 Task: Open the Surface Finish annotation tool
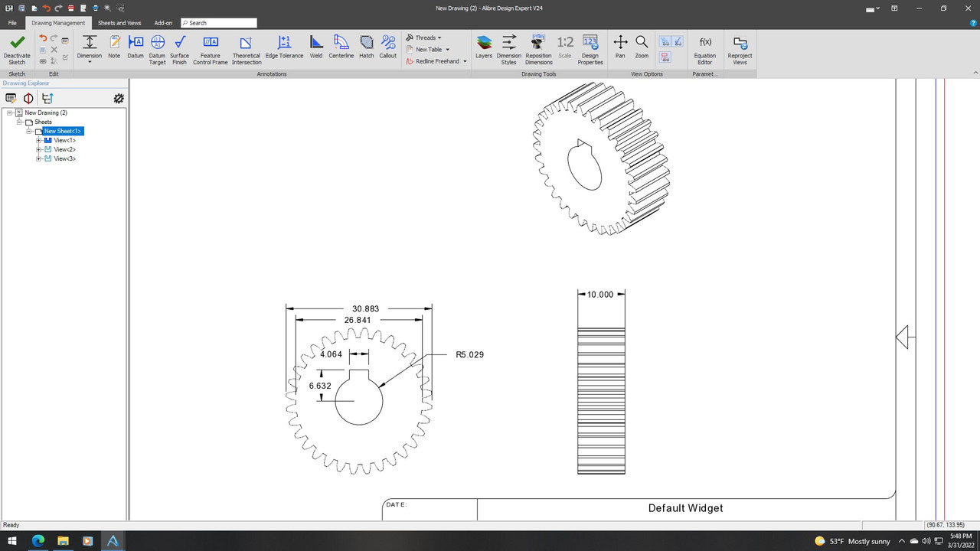(179, 47)
